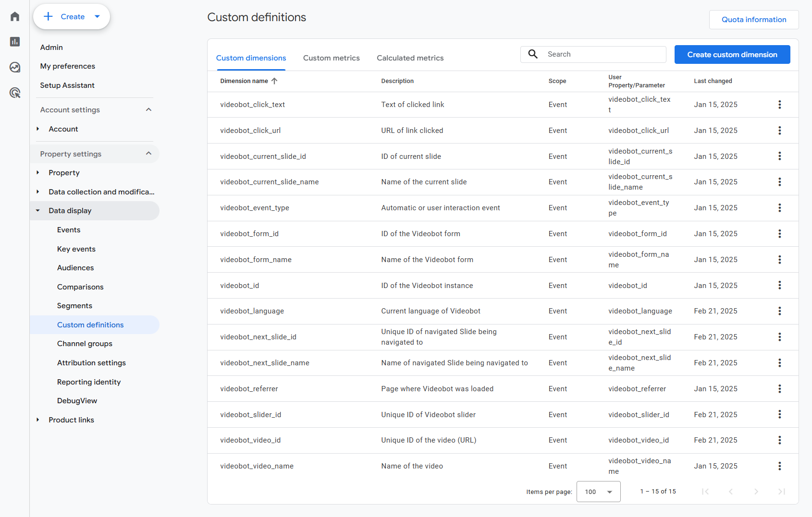
Task: Open more options for videobot_form_id row
Action: pos(779,234)
